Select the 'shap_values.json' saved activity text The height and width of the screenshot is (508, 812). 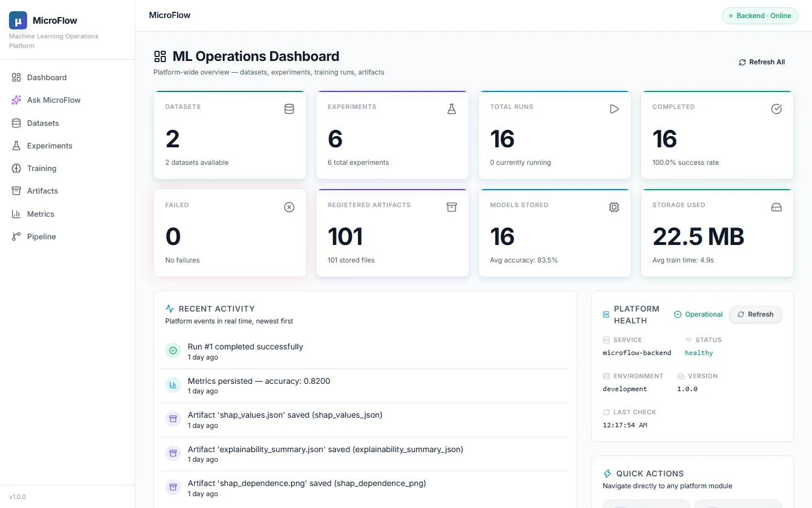point(285,415)
